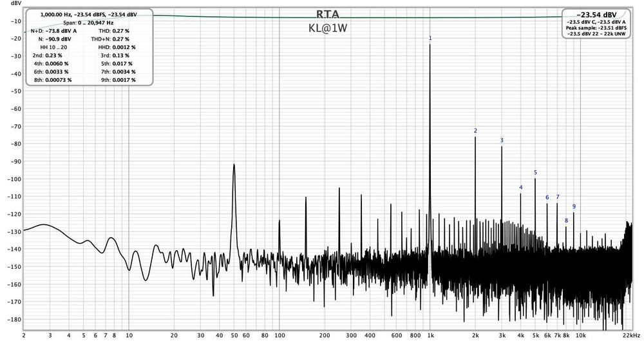
Task: Click blue harmonic marker 6 above the 6 kHz peak
Action: (x=547, y=197)
